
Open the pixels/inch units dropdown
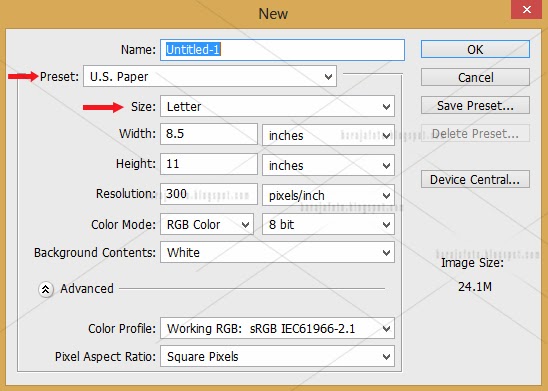tap(328, 195)
